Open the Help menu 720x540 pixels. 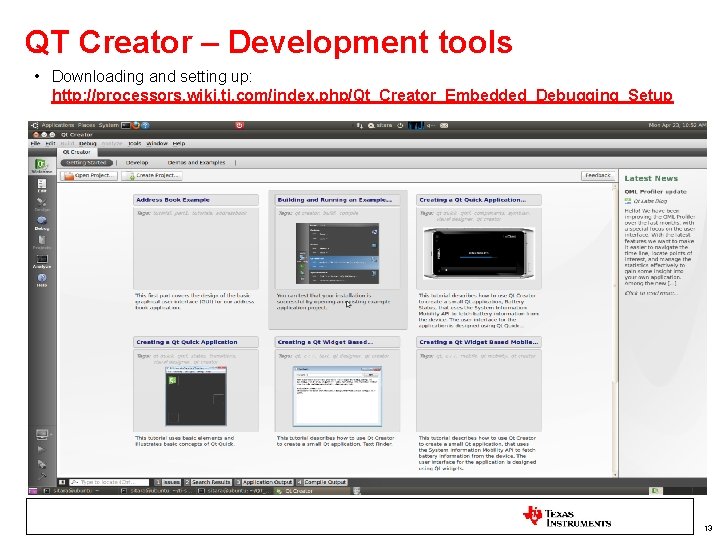click(x=179, y=143)
